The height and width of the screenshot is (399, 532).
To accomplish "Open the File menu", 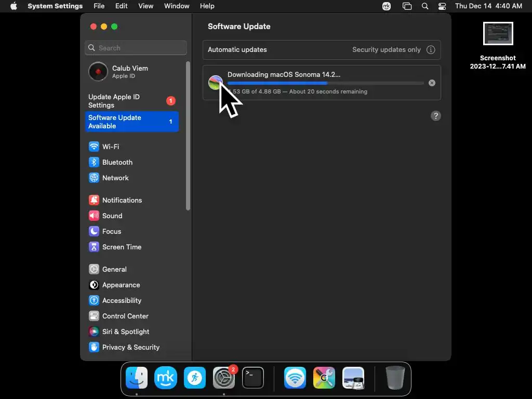I will pos(99,6).
